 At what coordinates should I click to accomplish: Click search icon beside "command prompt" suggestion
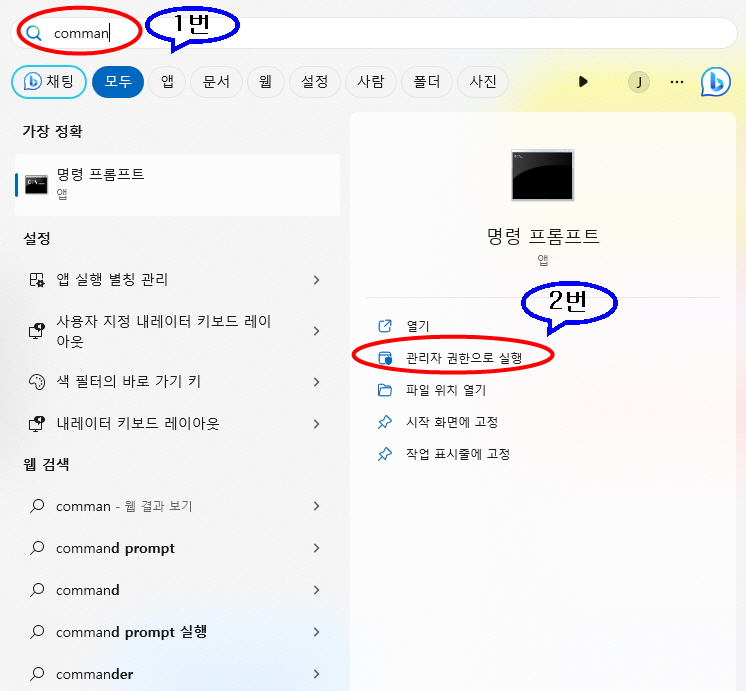pyautogui.click(x=37, y=548)
